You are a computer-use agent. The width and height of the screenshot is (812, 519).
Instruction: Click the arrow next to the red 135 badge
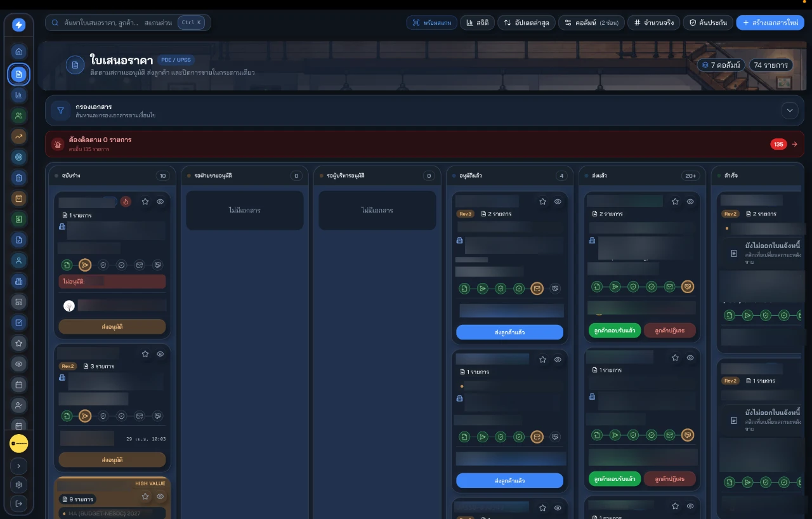794,144
